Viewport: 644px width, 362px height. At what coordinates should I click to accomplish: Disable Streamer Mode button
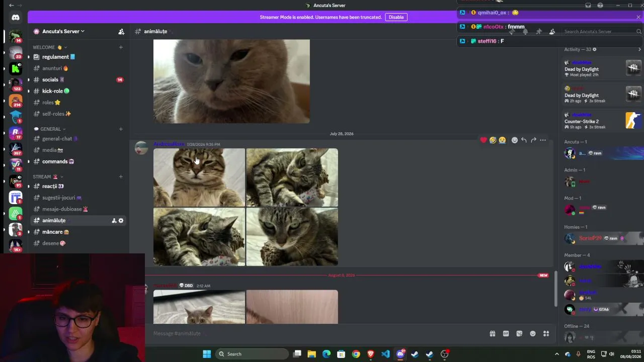click(396, 17)
